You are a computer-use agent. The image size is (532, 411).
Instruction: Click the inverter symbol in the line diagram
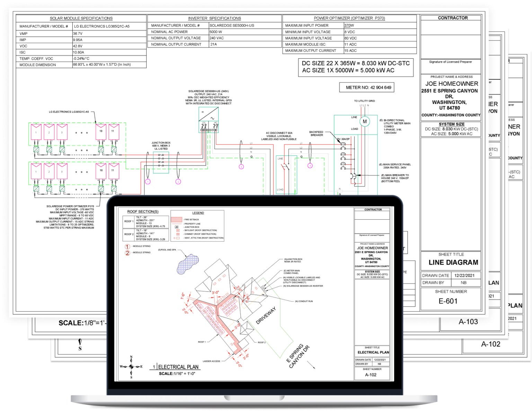click(x=209, y=114)
